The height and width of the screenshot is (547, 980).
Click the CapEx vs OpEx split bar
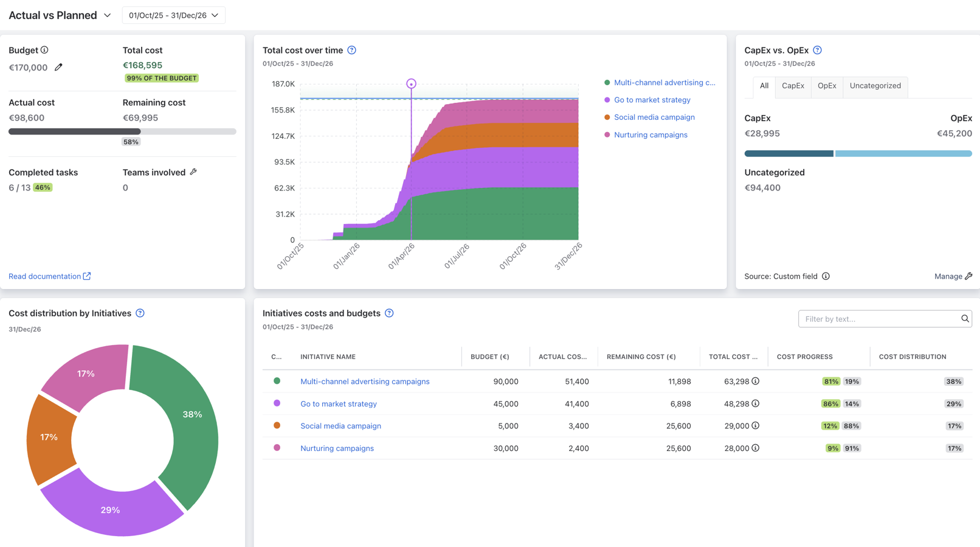(858, 154)
